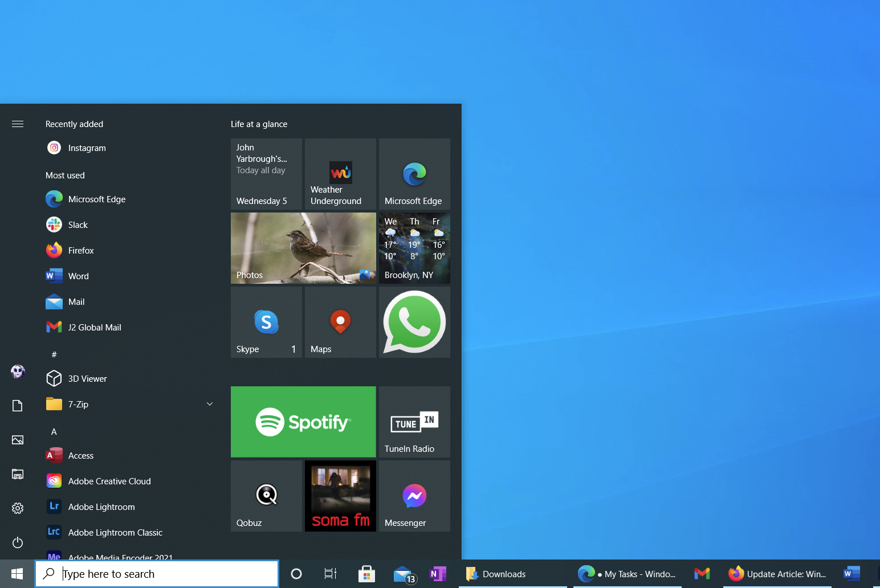
Task: Open Cortana circle on the taskbar
Action: 296,574
